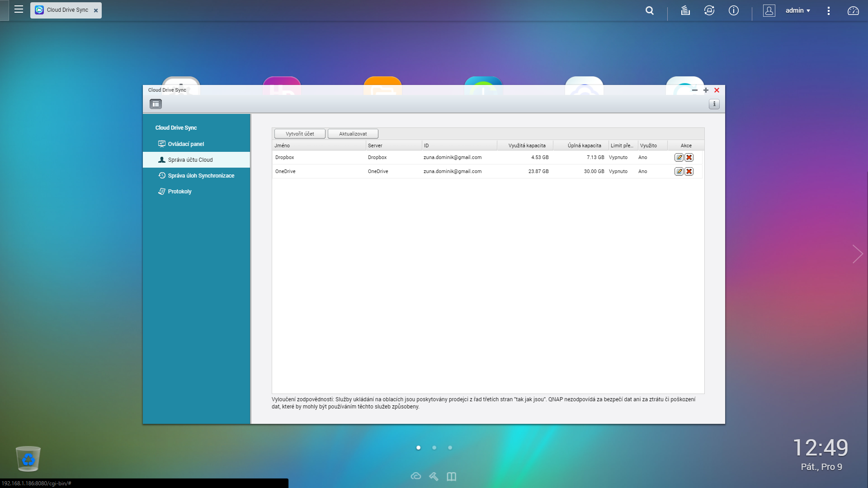Go to Ovládací panel in sidebar

coord(186,144)
